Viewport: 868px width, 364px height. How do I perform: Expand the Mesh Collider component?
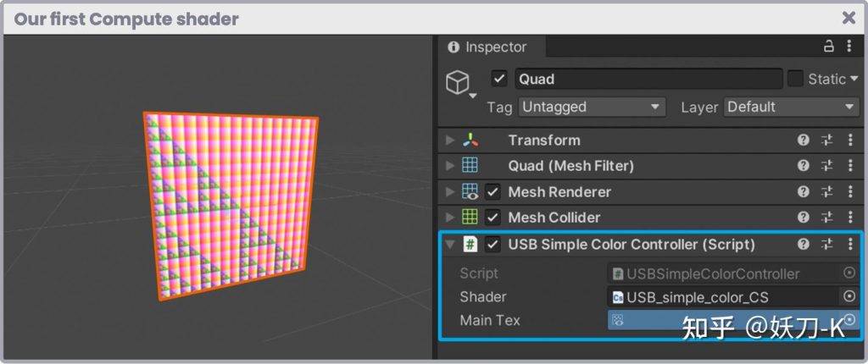[450, 218]
